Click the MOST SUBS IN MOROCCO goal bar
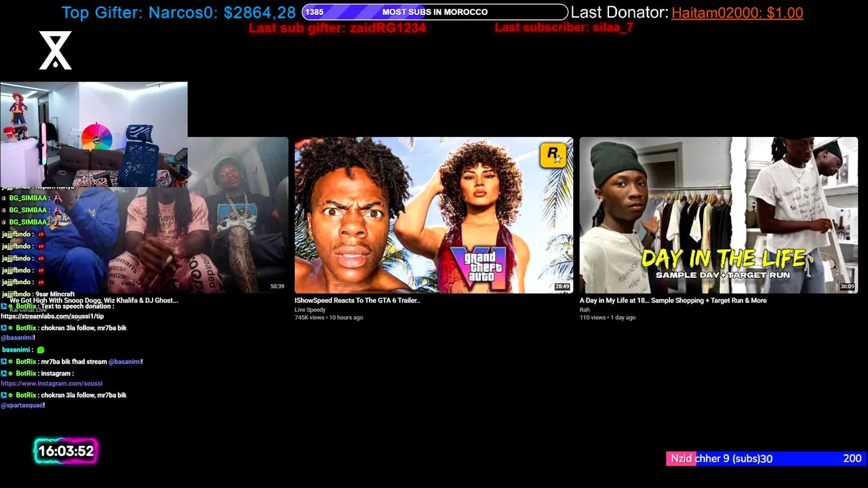The image size is (868, 488). click(435, 12)
